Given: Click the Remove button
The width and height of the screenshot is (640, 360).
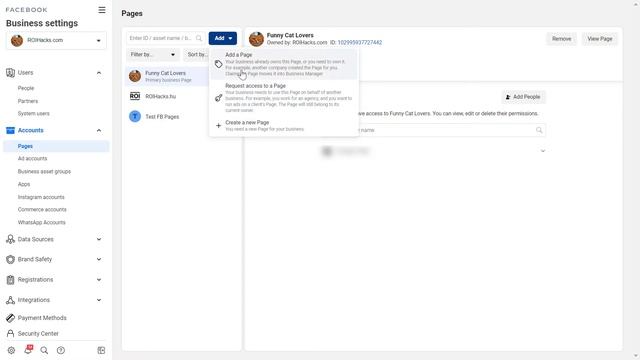Looking at the screenshot, I should [562, 39].
